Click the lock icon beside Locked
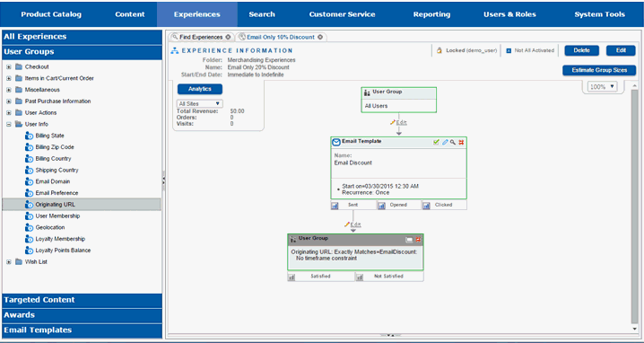The width and height of the screenshot is (644, 343). (x=439, y=50)
